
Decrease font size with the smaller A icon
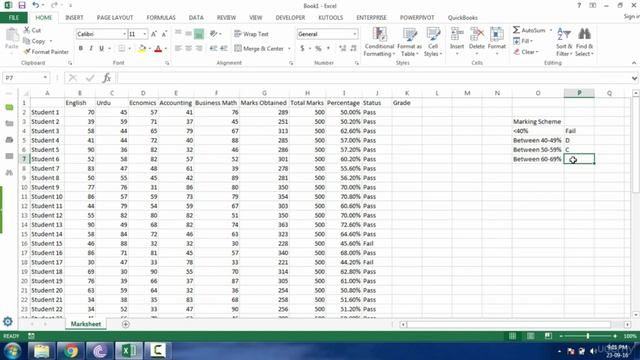[x=164, y=34]
